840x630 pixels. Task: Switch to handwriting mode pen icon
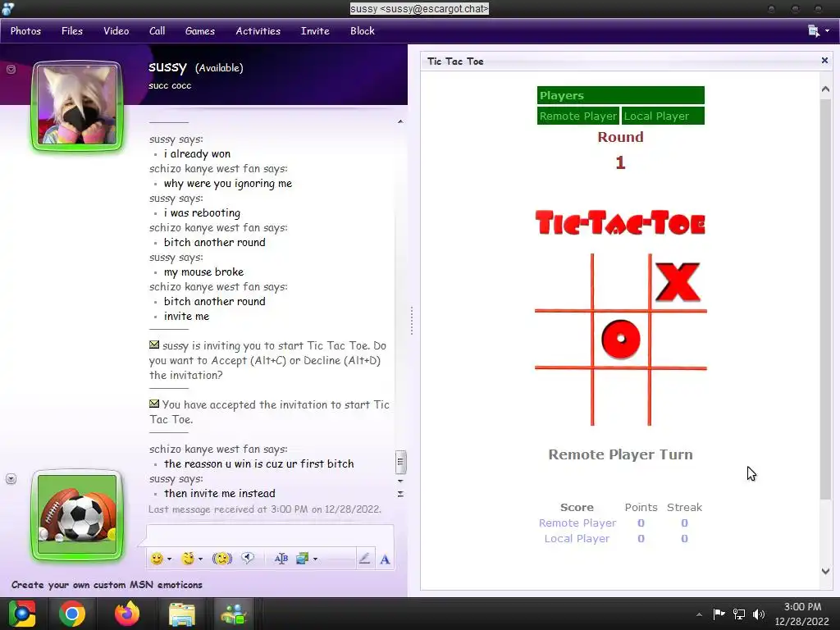click(x=364, y=559)
